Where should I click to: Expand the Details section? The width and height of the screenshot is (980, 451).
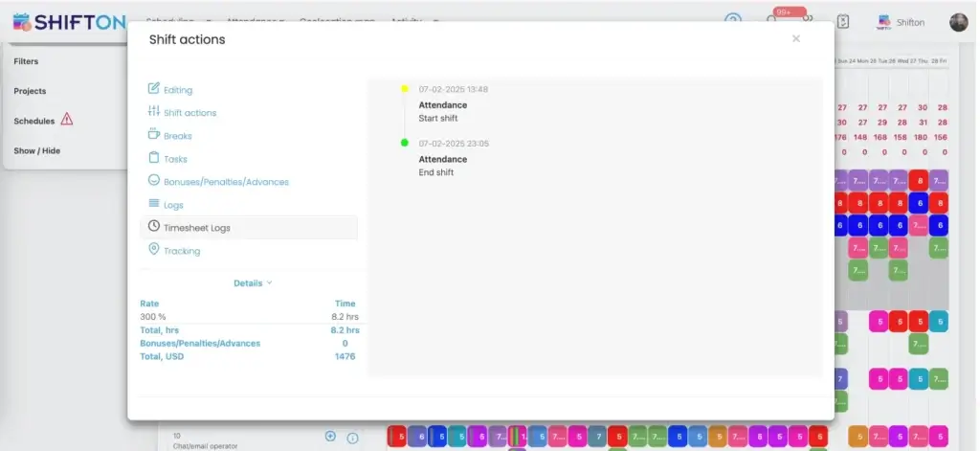[253, 283]
